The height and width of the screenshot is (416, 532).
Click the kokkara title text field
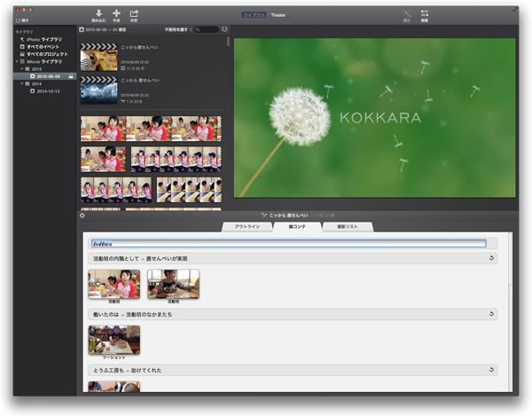(x=289, y=243)
